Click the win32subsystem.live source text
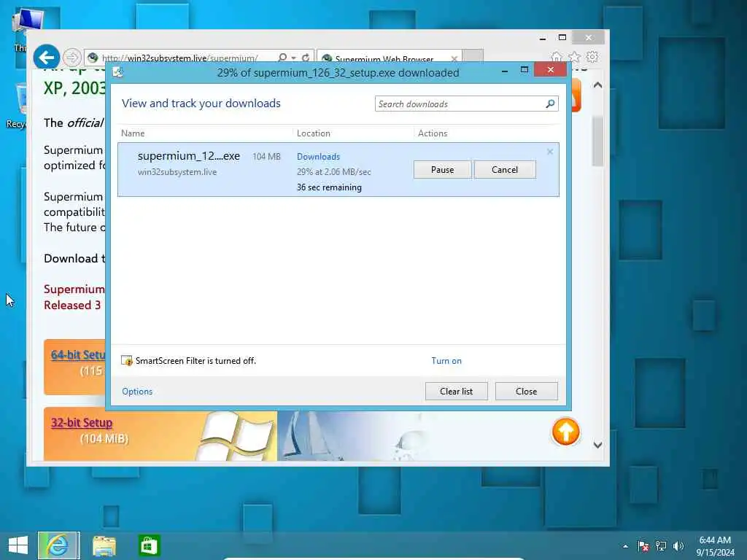 point(177,172)
